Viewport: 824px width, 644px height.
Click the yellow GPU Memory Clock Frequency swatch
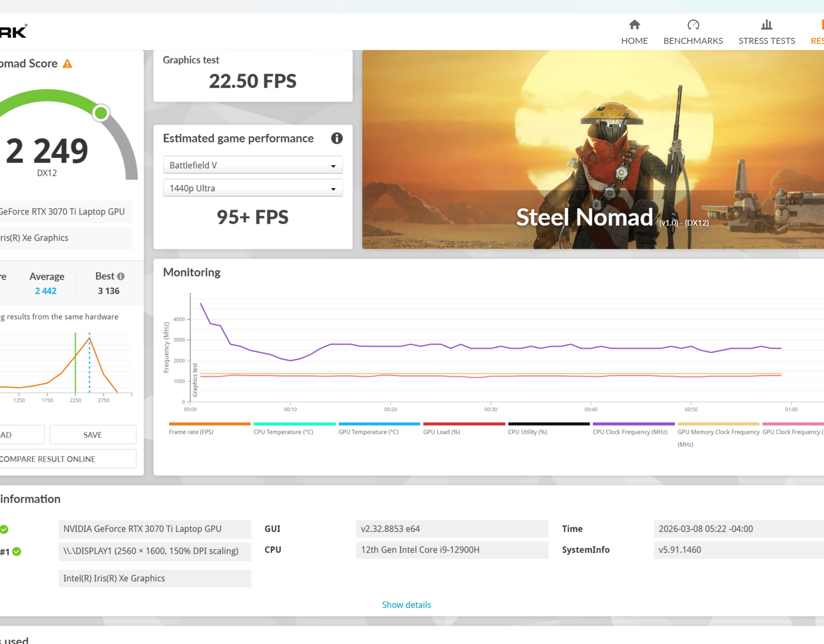click(x=719, y=424)
